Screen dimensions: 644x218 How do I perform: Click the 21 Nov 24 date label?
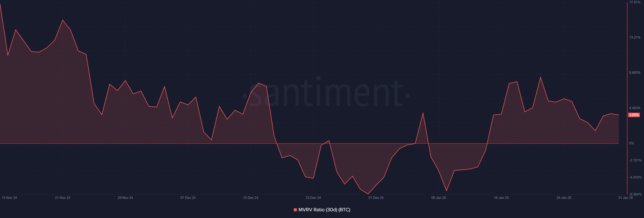click(x=63, y=198)
